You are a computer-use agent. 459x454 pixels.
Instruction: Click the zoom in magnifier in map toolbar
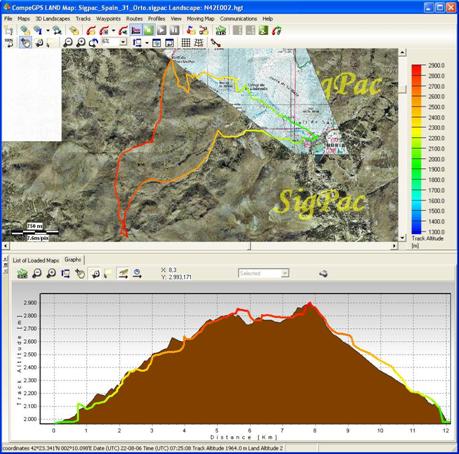coord(81,43)
